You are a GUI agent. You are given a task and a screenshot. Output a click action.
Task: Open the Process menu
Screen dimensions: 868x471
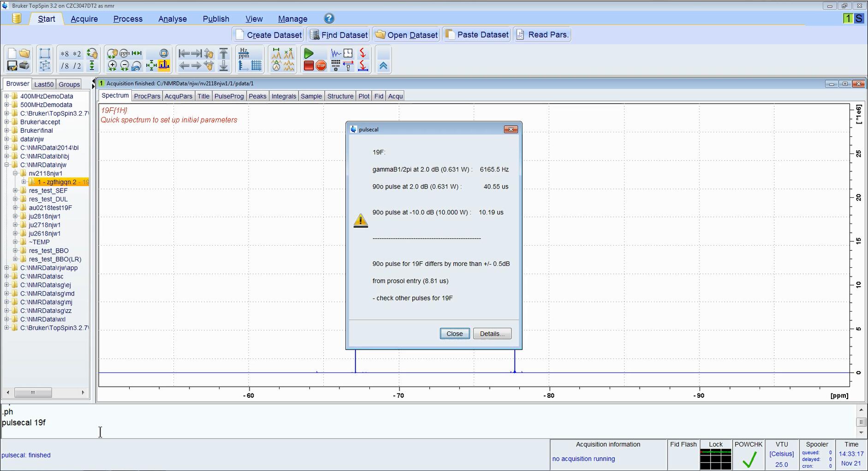(x=128, y=19)
